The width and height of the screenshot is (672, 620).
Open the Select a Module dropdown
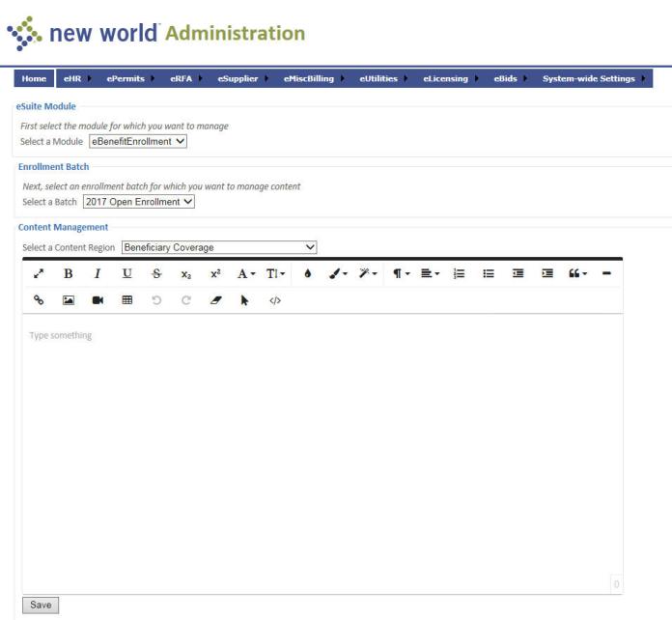tap(138, 142)
